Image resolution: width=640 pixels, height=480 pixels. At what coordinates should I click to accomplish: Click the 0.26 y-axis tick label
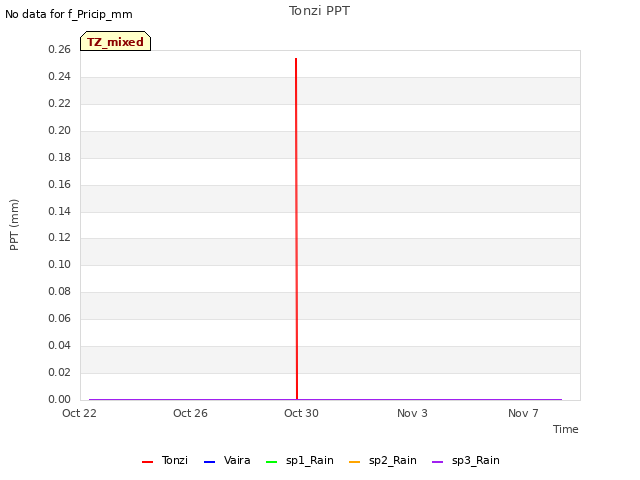click(x=59, y=49)
